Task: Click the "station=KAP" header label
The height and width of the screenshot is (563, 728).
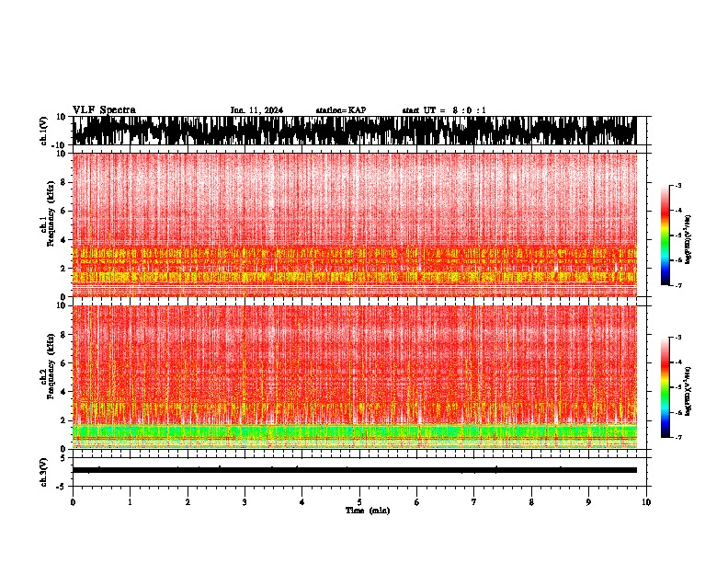Action: [341, 110]
